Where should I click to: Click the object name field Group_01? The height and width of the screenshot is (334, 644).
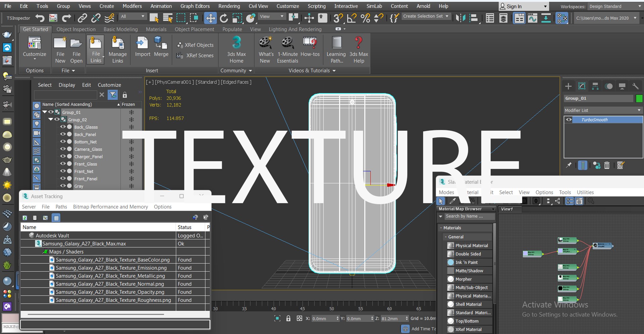(599, 98)
